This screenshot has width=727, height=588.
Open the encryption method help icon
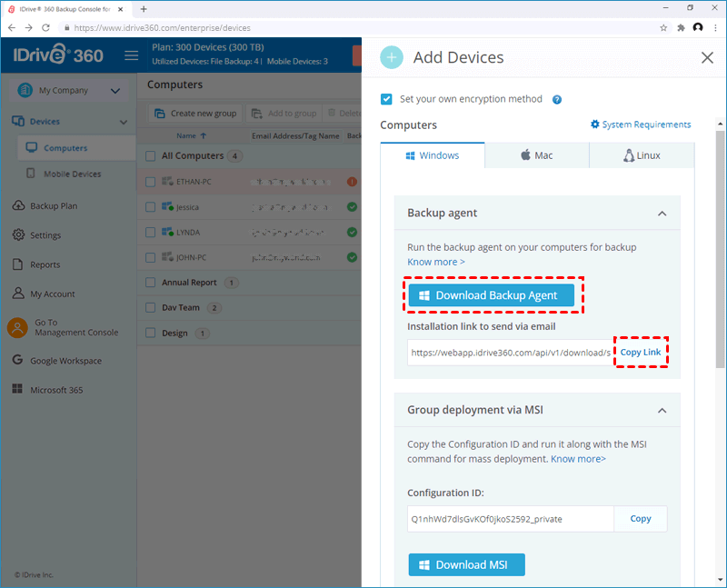click(557, 100)
